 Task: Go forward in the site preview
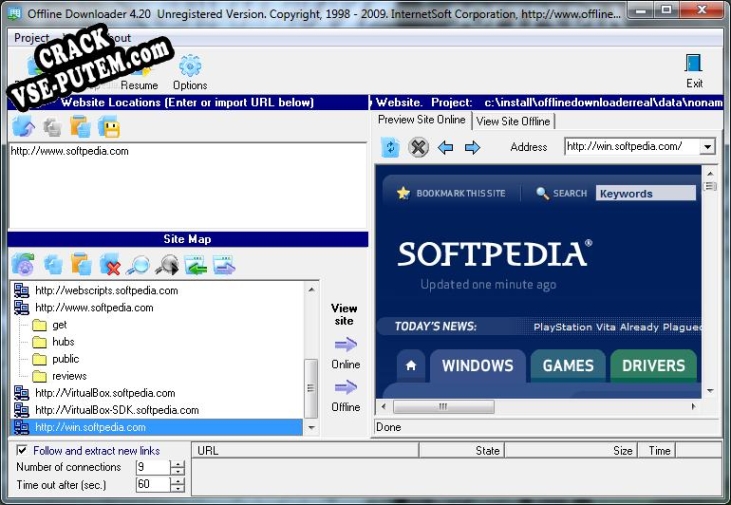pos(472,148)
